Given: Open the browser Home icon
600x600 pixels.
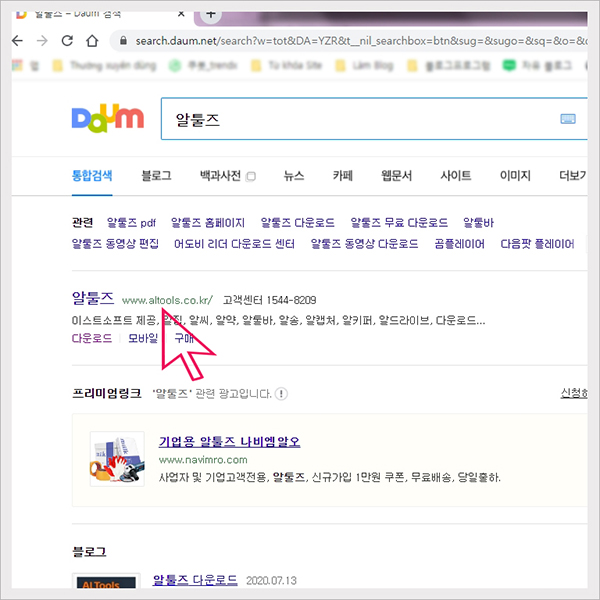Looking at the screenshot, I should click(92, 41).
